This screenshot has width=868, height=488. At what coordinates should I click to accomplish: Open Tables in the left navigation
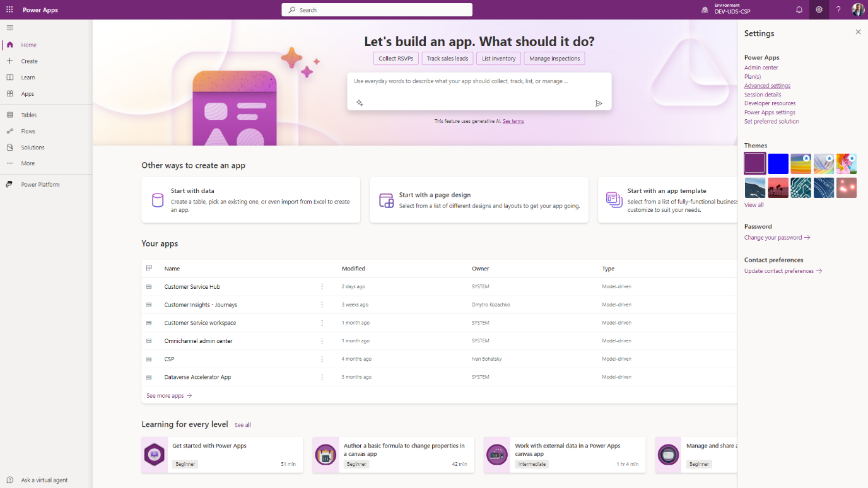46,115
